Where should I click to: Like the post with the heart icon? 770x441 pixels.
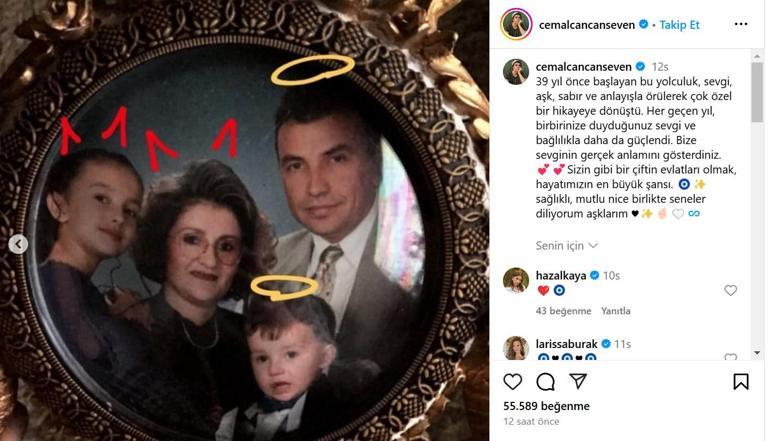[x=512, y=382]
